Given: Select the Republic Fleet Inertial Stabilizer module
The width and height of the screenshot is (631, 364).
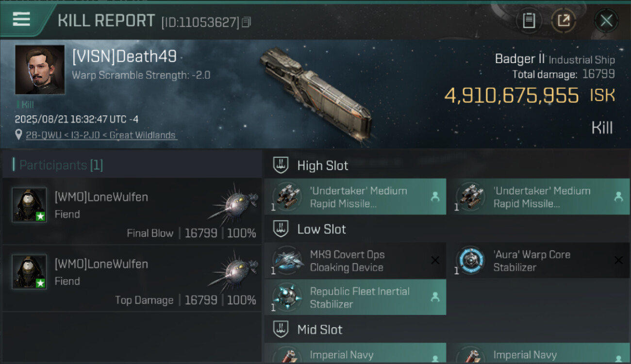Looking at the screenshot, I should pyautogui.click(x=355, y=298).
